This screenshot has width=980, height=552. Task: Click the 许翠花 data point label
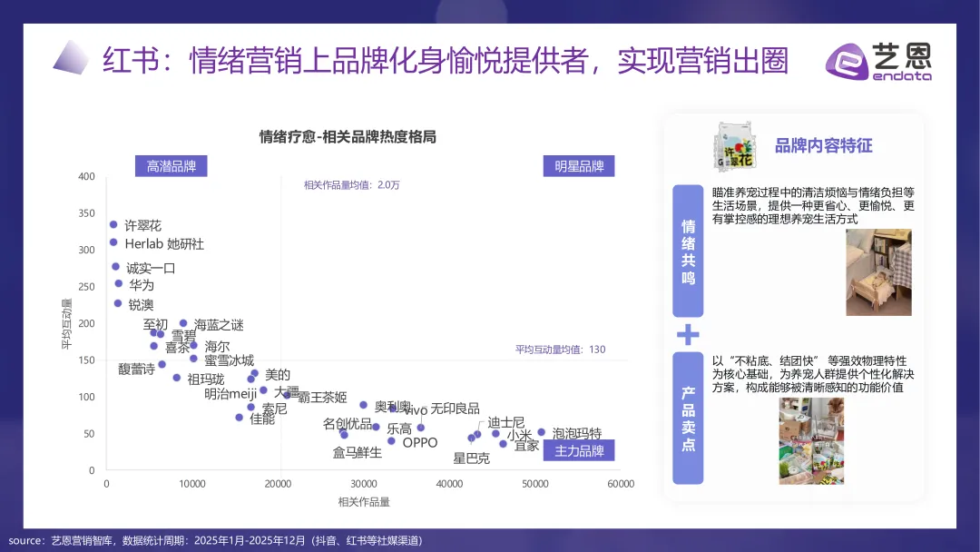[x=142, y=226]
